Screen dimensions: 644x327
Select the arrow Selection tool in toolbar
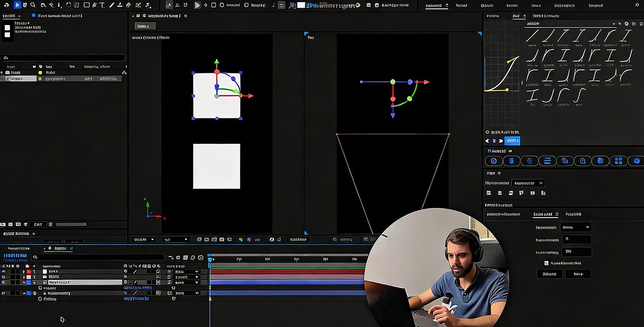click(17, 5)
